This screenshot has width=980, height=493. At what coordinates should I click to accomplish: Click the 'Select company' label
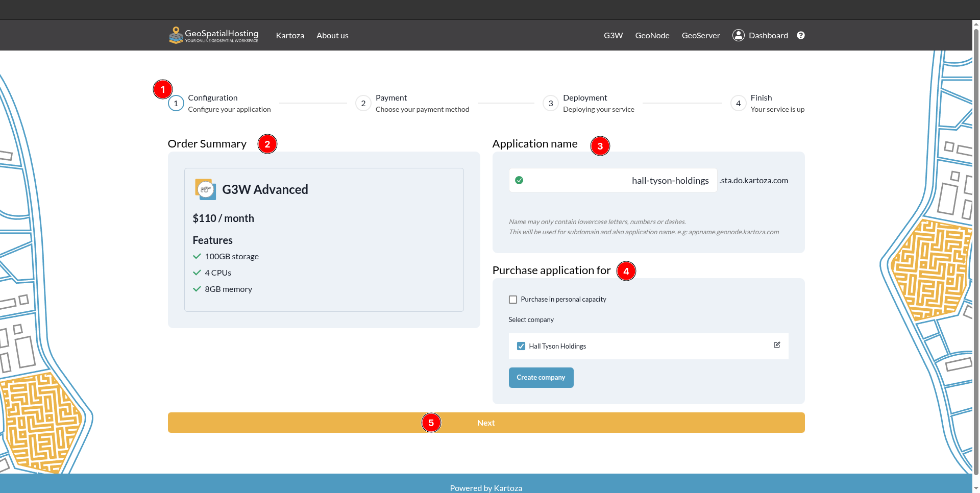pyautogui.click(x=531, y=319)
